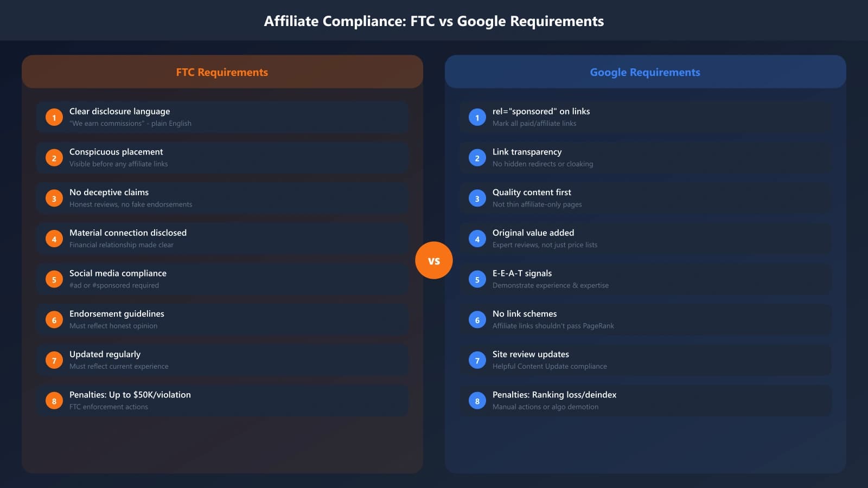Click the number 1 badge beside Clear disclosure language

(x=54, y=117)
